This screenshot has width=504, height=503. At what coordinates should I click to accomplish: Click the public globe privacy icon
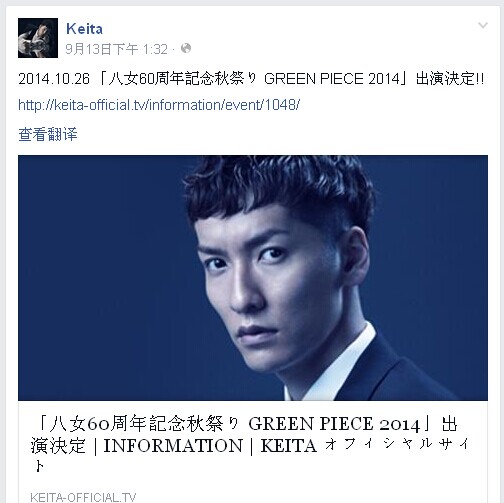pos(186,48)
